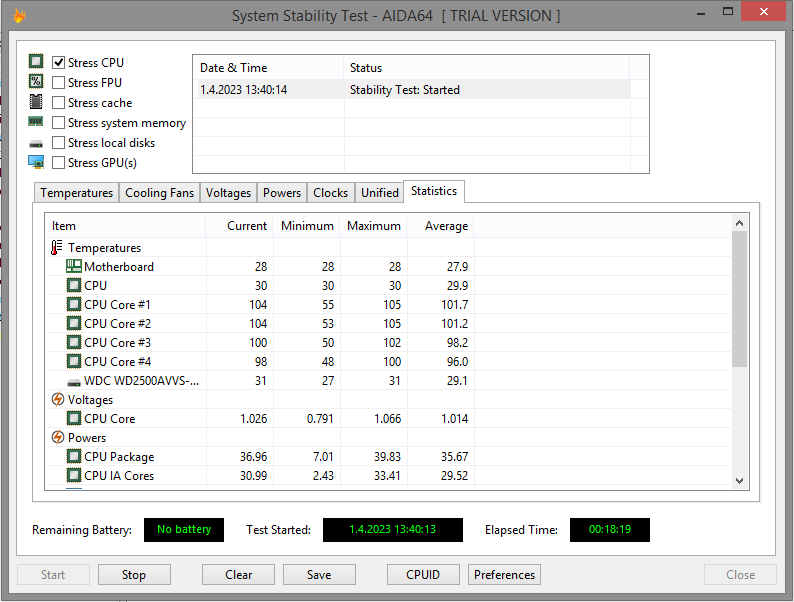
Task: Switch to the Temperatures tab
Action: pos(76,193)
